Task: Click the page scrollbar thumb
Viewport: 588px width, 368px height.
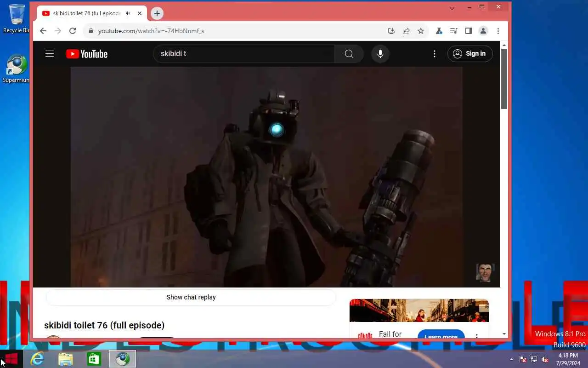Action: 504,78
